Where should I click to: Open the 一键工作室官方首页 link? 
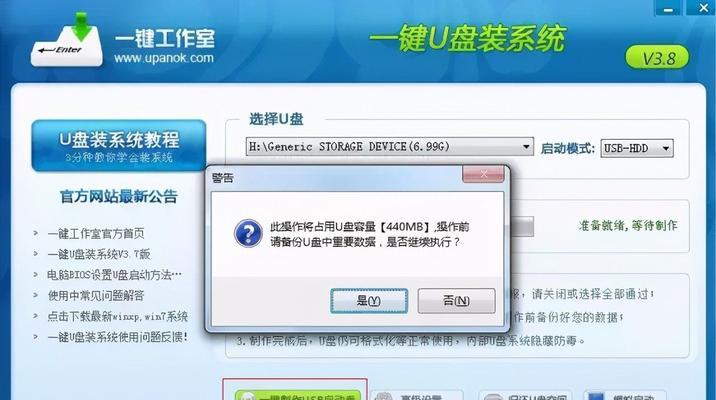coord(96,234)
